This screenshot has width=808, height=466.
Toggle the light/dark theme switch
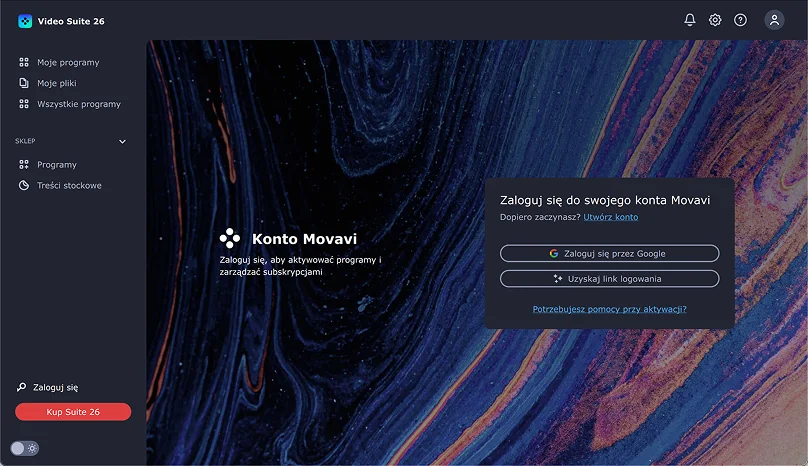point(25,448)
